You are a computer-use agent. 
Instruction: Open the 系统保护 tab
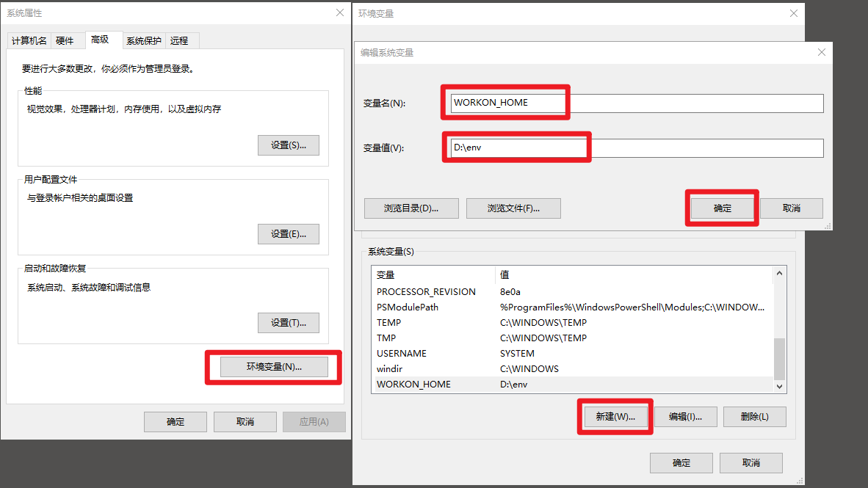[x=144, y=41]
